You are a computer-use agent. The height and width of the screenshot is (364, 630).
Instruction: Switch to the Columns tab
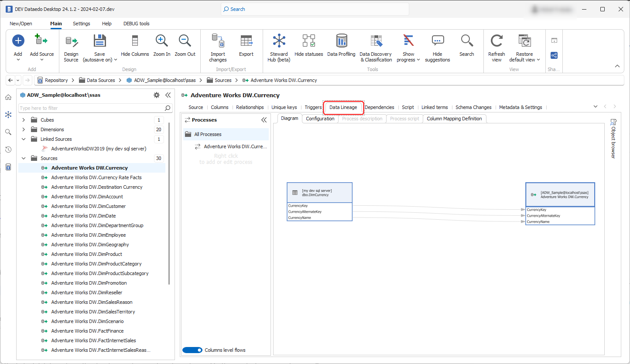(219, 107)
